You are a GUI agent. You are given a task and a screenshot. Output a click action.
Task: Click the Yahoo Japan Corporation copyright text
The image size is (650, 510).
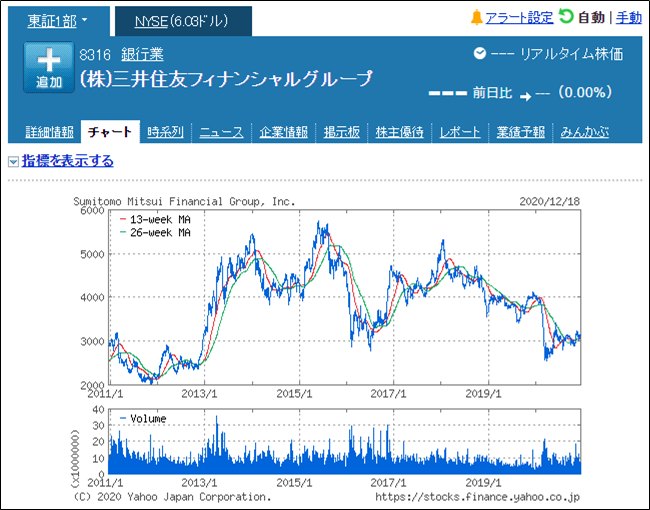click(172, 497)
